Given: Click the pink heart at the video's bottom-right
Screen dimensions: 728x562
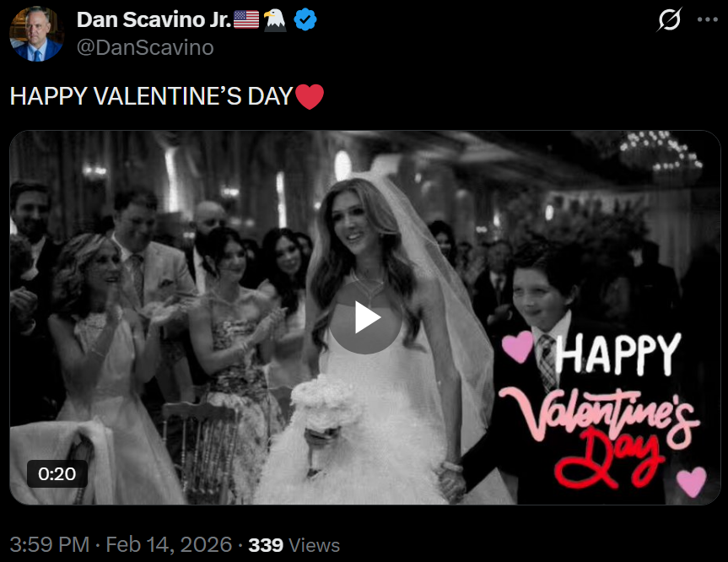Looking at the screenshot, I should coord(692,481).
